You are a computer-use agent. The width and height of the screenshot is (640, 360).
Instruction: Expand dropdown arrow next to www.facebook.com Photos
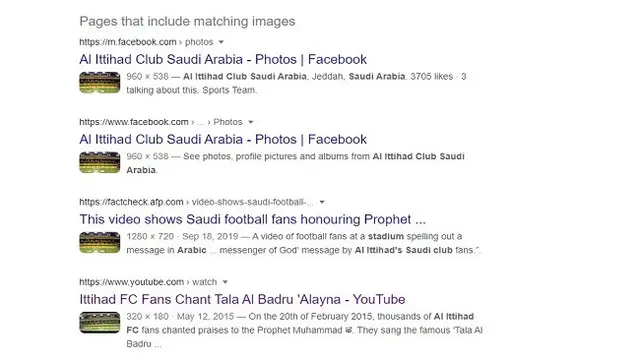click(251, 122)
